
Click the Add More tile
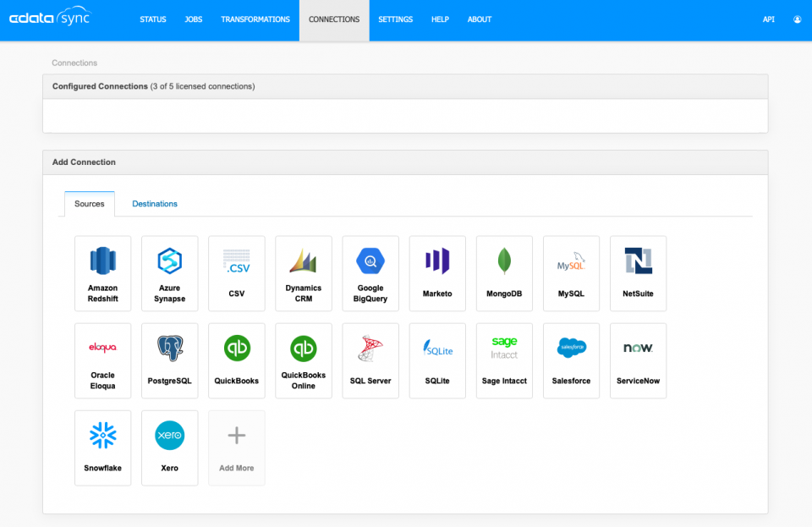(x=236, y=447)
